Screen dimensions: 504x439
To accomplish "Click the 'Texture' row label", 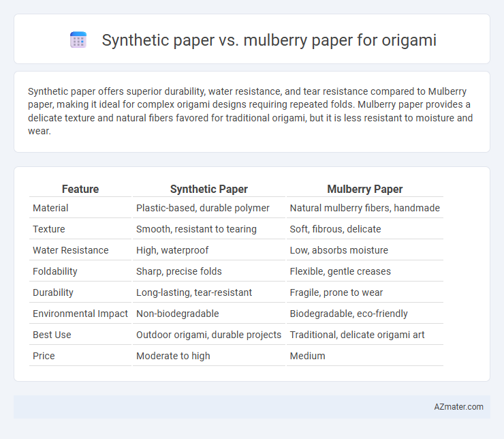I will (49, 229).
